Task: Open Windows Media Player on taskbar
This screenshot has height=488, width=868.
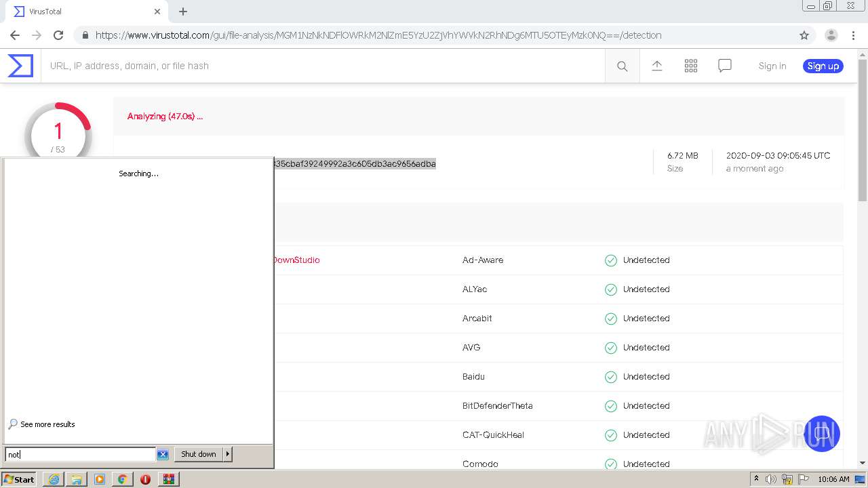Action: [x=100, y=479]
